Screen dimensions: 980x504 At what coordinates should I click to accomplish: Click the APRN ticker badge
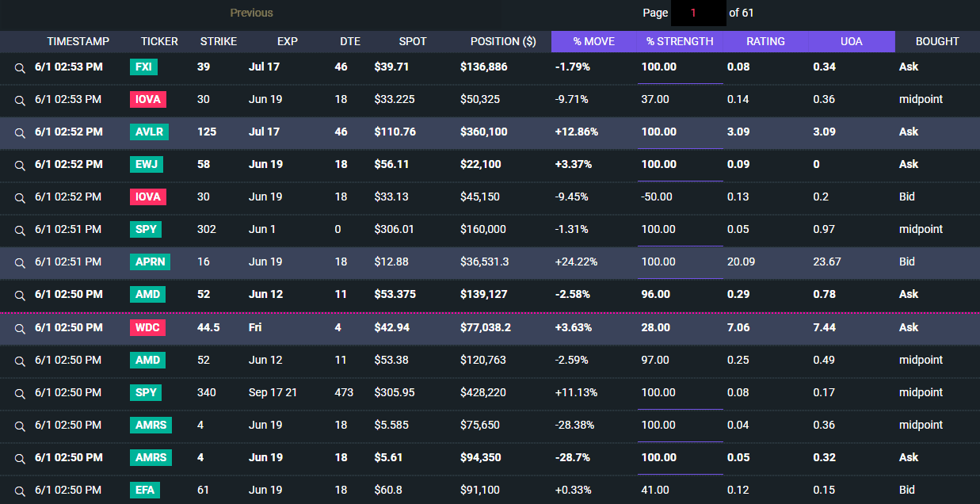point(150,262)
